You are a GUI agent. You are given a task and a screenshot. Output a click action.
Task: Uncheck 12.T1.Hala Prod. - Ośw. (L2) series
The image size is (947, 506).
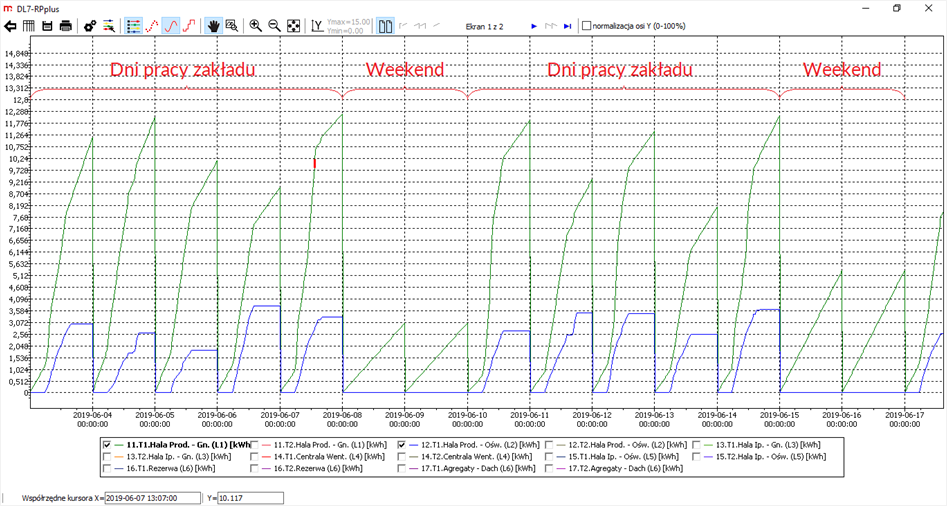(x=402, y=445)
